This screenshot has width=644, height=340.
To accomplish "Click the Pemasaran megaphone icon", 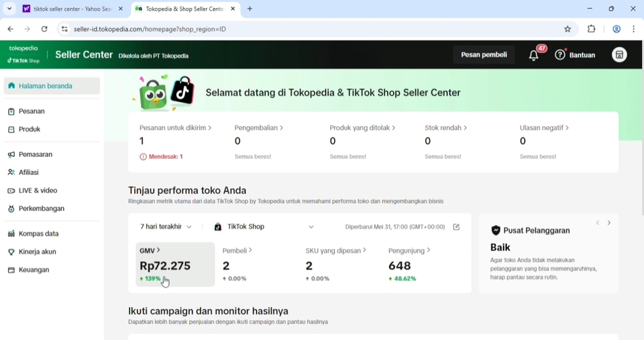I will tap(11, 154).
